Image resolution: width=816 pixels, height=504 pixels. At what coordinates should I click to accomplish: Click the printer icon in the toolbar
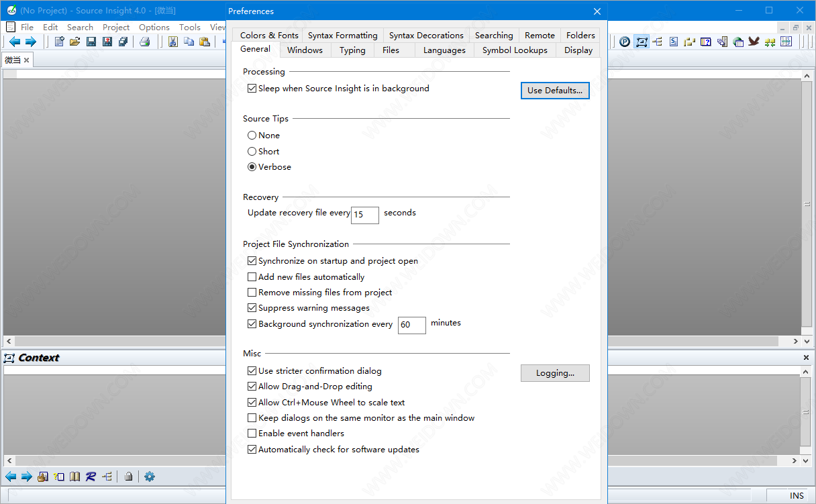pyautogui.click(x=144, y=42)
